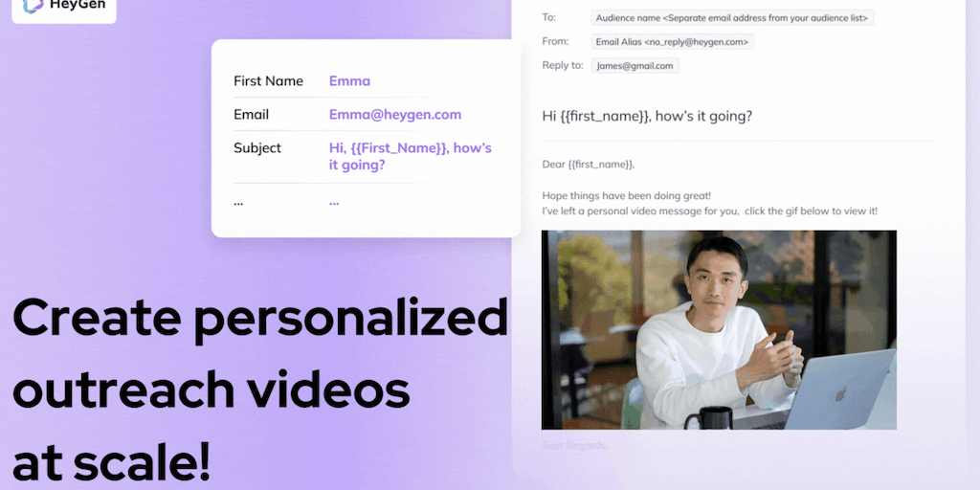
Task: Open the video gif thumbnail in the email
Action: pos(719,330)
